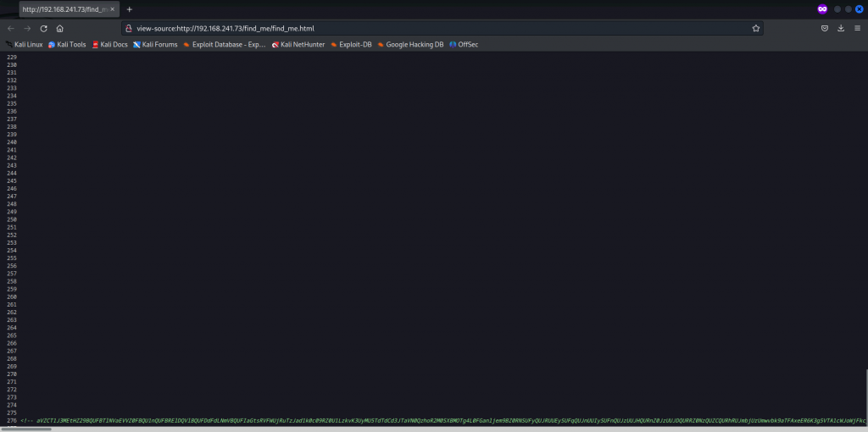Screen dimensions: 868x432
Task: Select the find_me.html tab
Action: (x=69, y=9)
